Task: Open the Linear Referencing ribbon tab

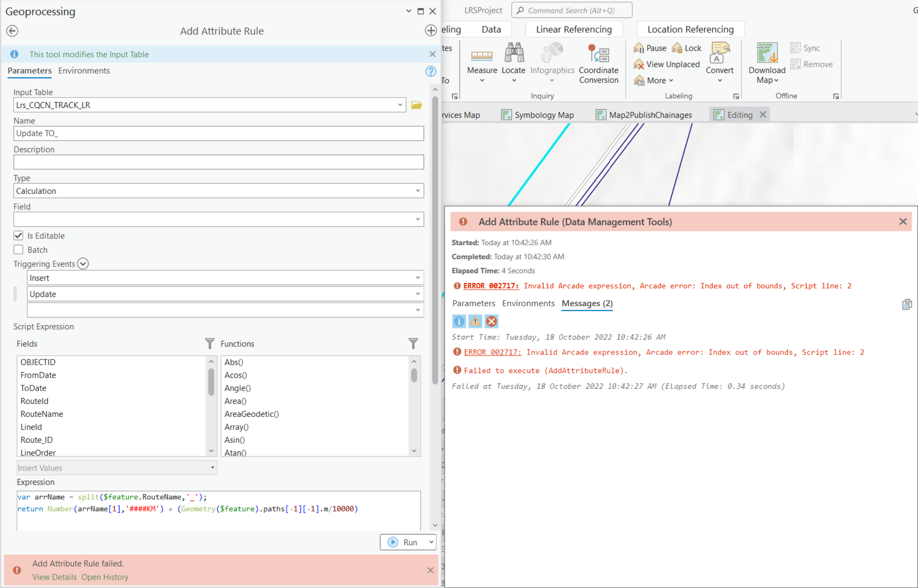Action: [x=574, y=29]
